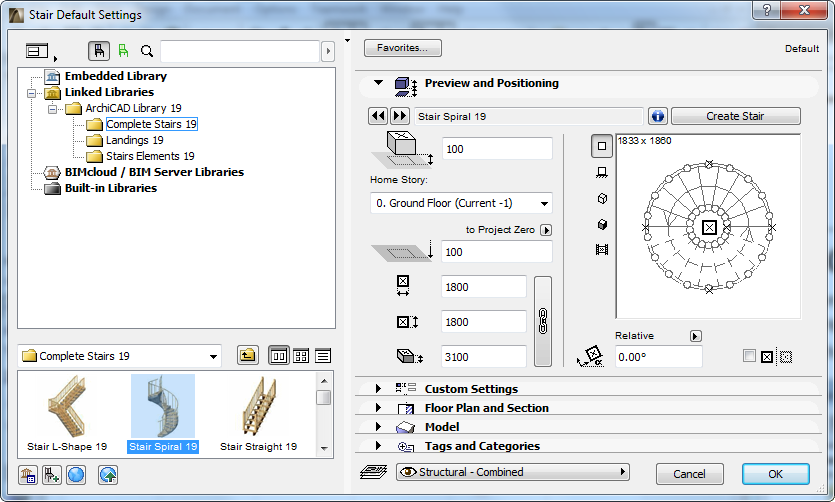This screenshot has height=502, width=835.
Task: Select the Stair L-Shape 19 thumbnail
Action: pos(67,414)
